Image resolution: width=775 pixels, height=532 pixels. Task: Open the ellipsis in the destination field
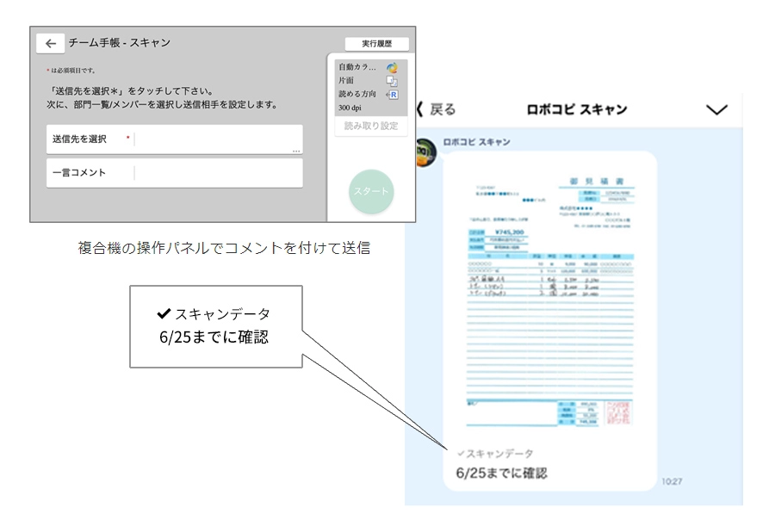pyautogui.click(x=295, y=151)
